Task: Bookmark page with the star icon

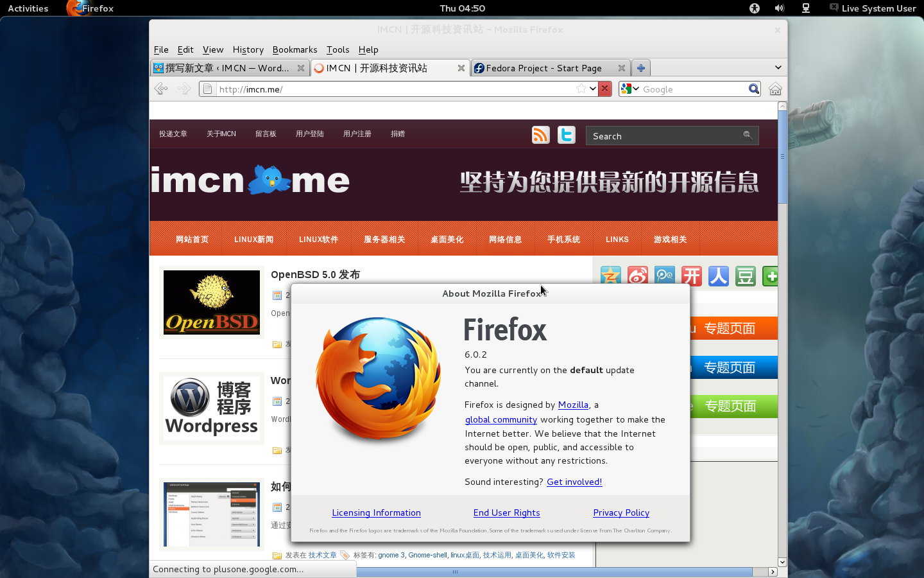Action: 581,89
